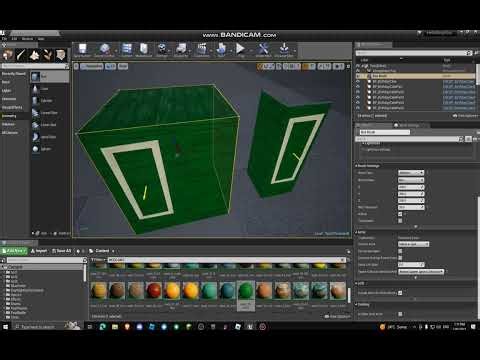
Task: Open the Visual Effects category
Action: pos(12,107)
